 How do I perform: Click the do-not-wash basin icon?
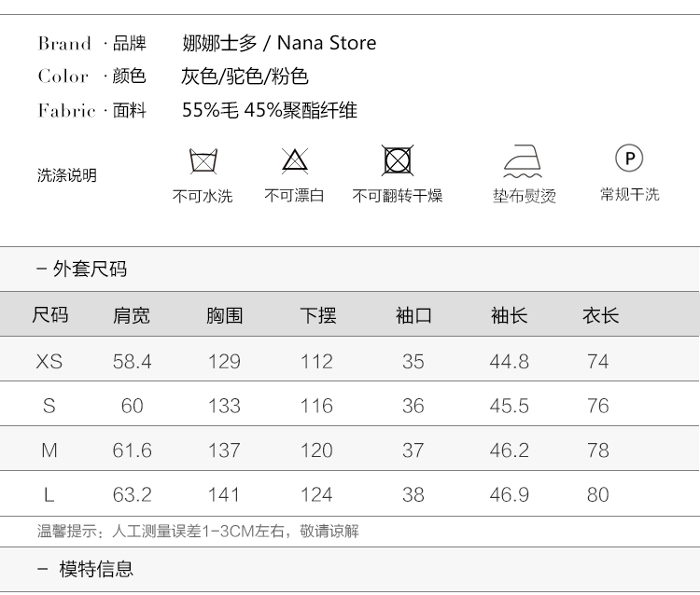tap(203, 160)
